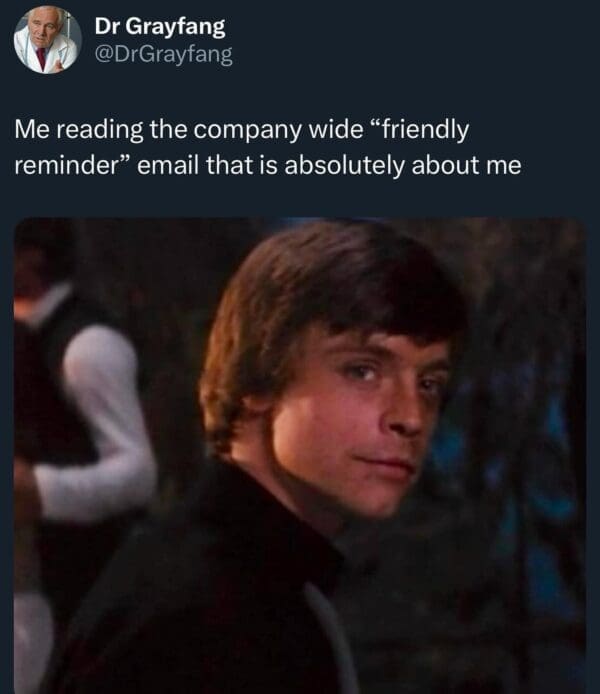Open the attached meme image

point(300,455)
